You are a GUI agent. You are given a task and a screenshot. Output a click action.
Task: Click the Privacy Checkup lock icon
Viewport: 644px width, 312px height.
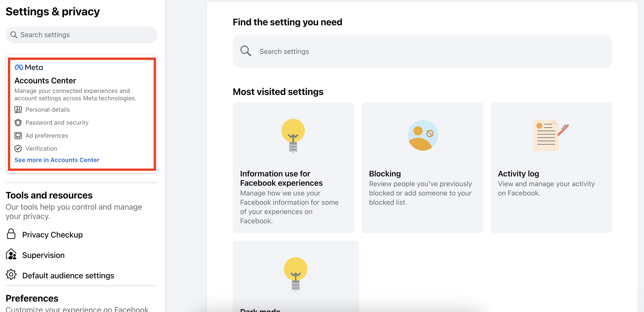[11, 234]
